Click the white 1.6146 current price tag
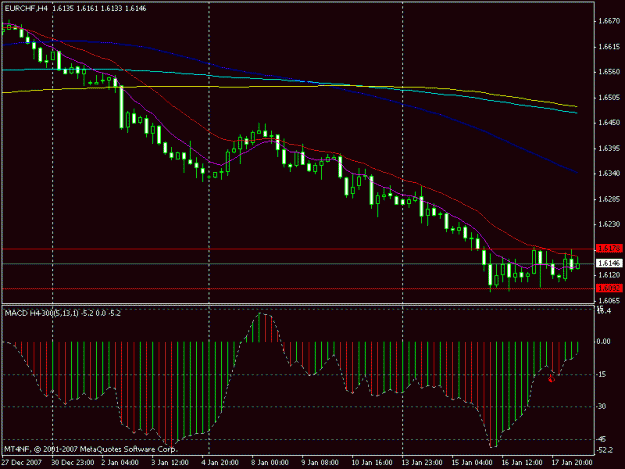 tap(609, 263)
